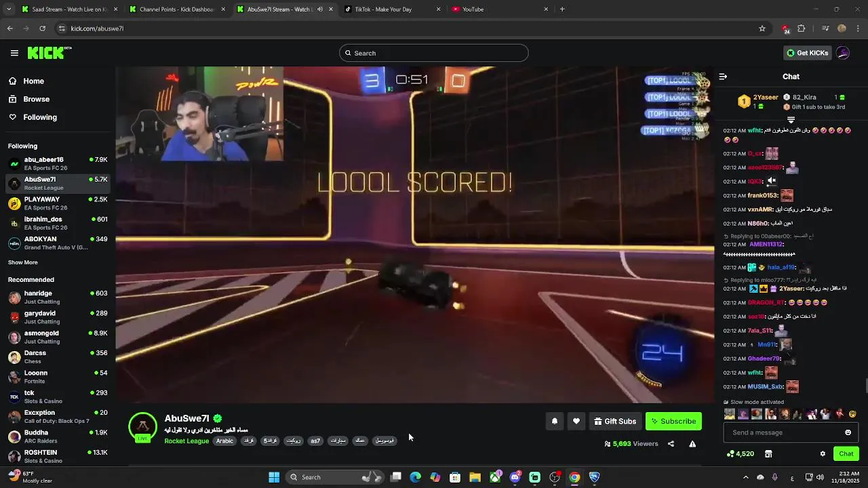Expand the Following list with Show More
868x488 pixels.
[23, 262]
